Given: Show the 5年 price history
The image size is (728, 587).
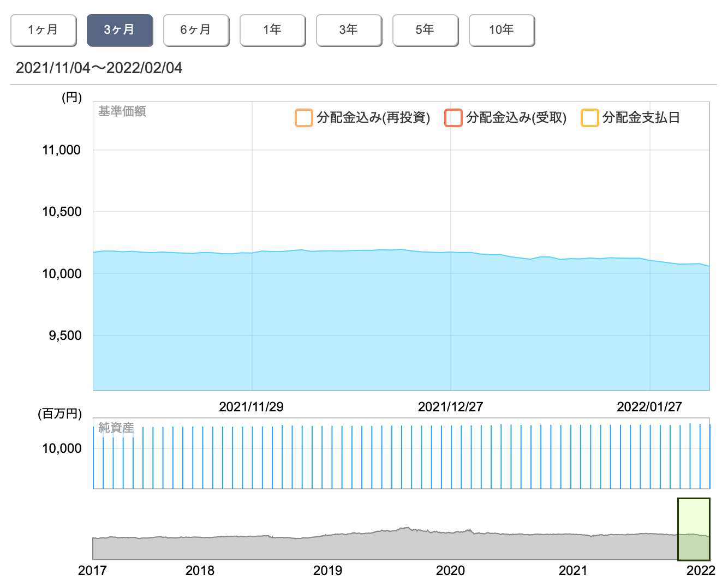Looking at the screenshot, I should 425,30.
